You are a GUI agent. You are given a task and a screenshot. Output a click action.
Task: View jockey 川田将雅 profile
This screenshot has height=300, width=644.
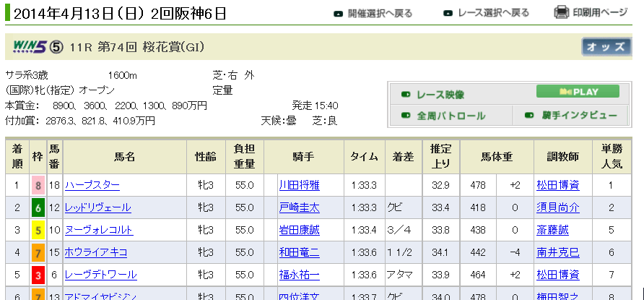[x=299, y=185]
